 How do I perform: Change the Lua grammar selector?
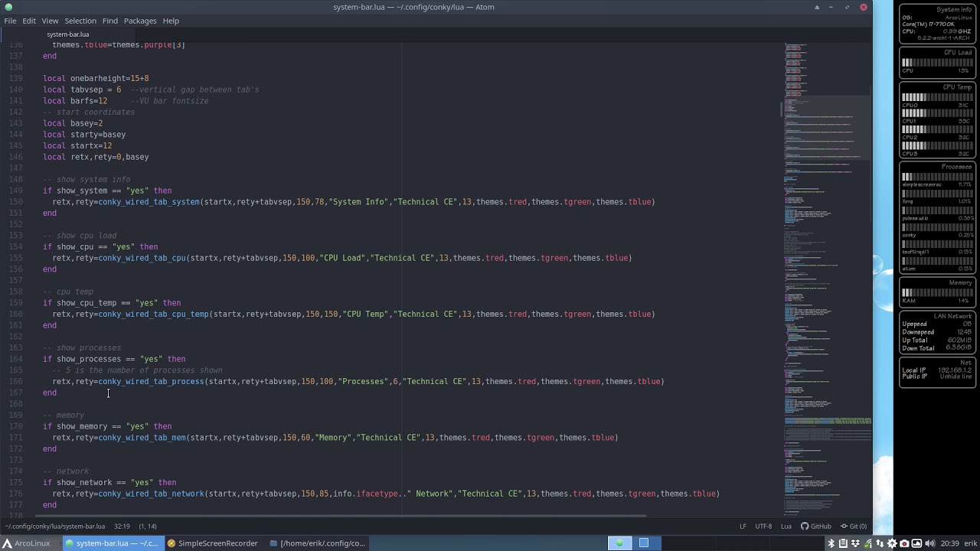[x=786, y=527]
